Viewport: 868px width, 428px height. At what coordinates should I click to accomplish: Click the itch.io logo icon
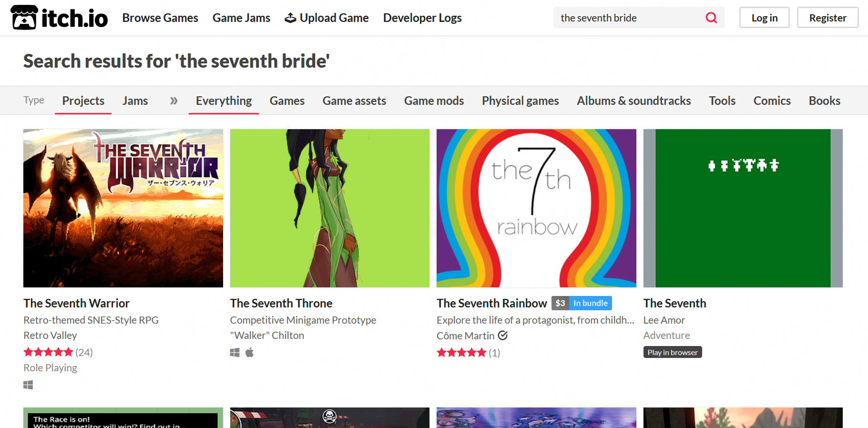click(24, 18)
